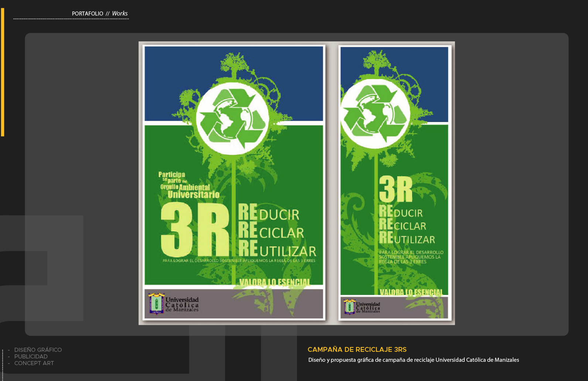Click the 3R lettering on the right poster
The width and height of the screenshot is (588, 381).
coord(396,189)
